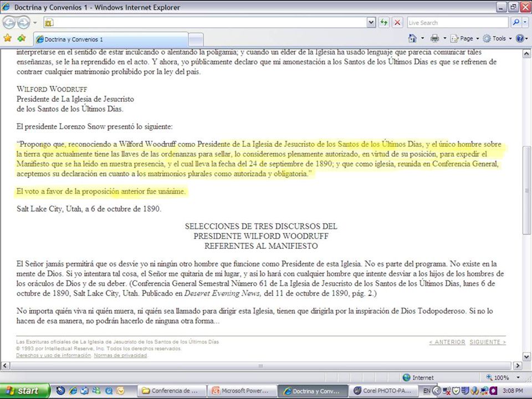This screenshot has height=399, width=532.
Task: Click inside the address bar field
Action: coord(205,23)
